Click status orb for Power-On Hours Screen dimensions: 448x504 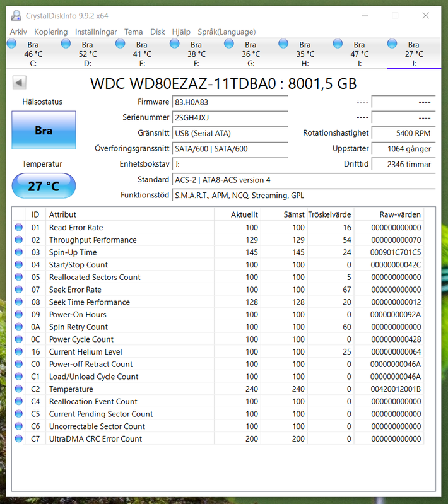point(19,314)
